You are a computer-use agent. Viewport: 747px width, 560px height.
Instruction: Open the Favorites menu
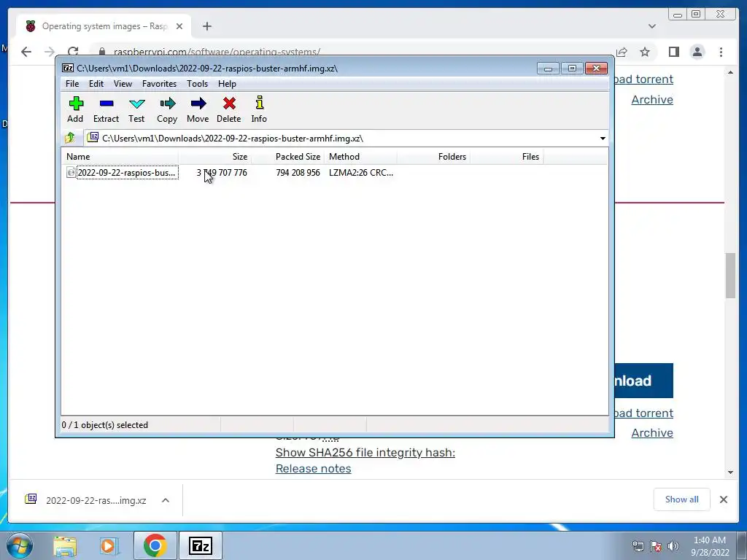(160, 84)
